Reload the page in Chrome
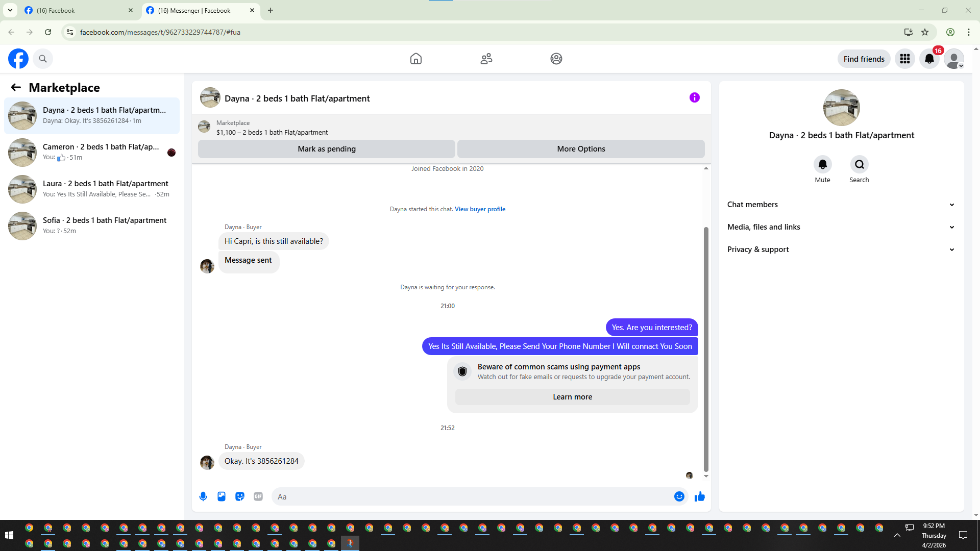Screen dimensions: 980x551 click(48, 32)
